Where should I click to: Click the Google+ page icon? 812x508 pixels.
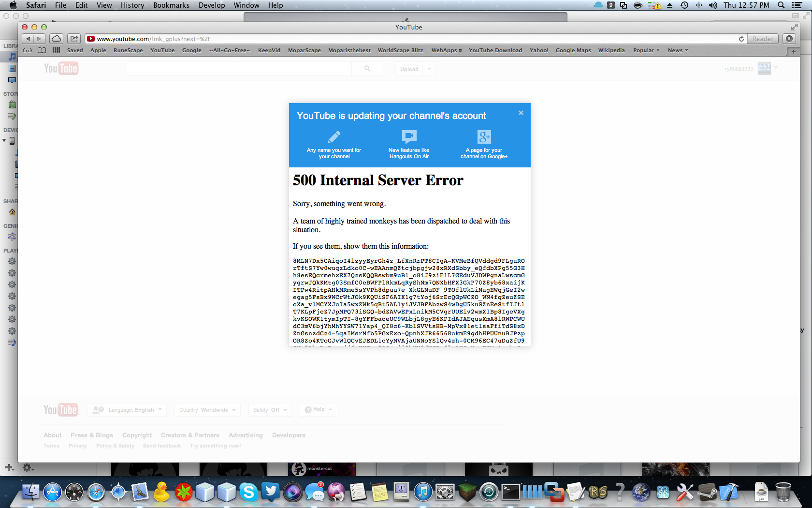click(484, 137)
